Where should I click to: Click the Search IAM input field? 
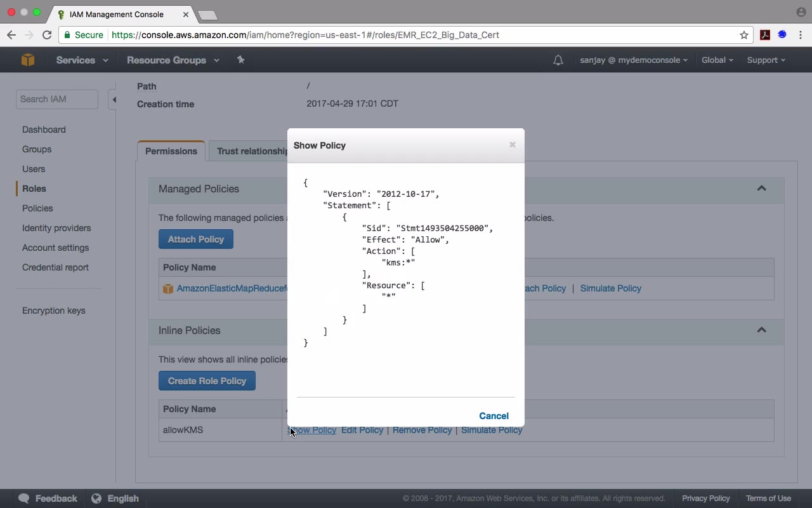pyautogui.click(x=57, y=99)
